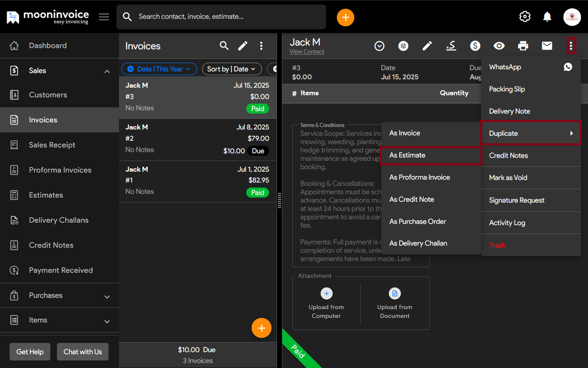588x368 pixels.
Task: Print the invoice
Action: click(523, 46)
